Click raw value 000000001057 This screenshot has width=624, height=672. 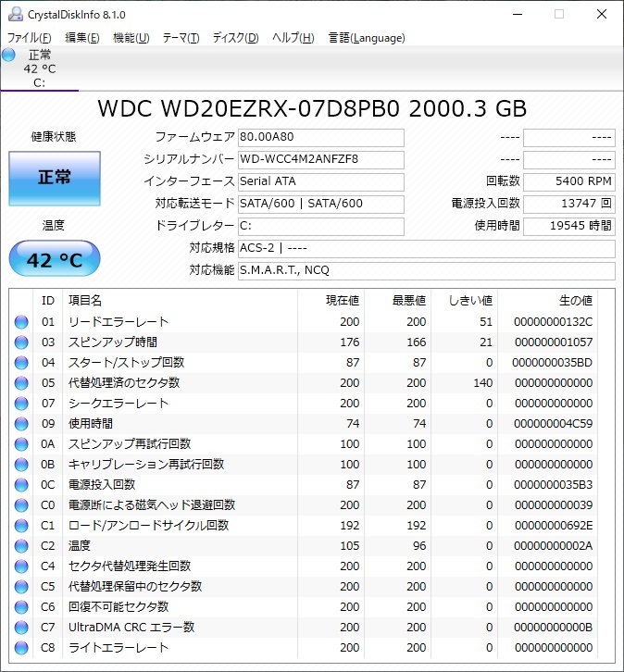click(554, 342)
